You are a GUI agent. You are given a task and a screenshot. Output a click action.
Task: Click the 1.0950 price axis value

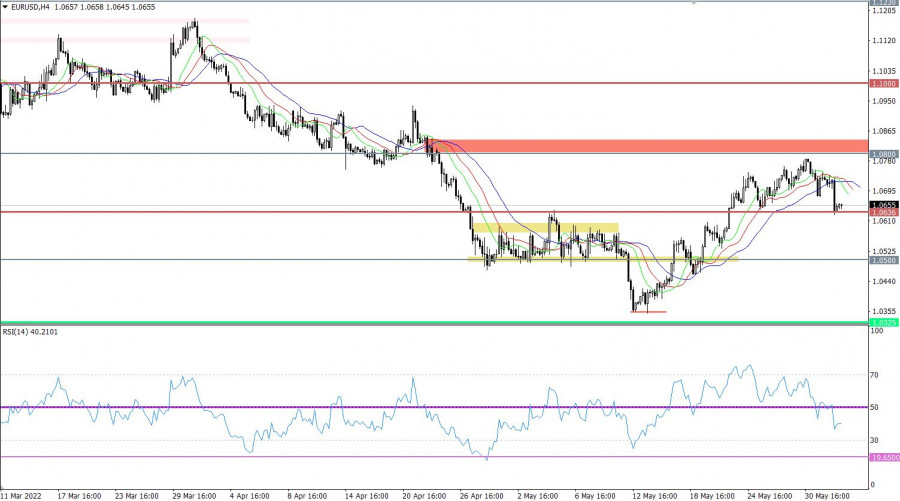(884, 101)
